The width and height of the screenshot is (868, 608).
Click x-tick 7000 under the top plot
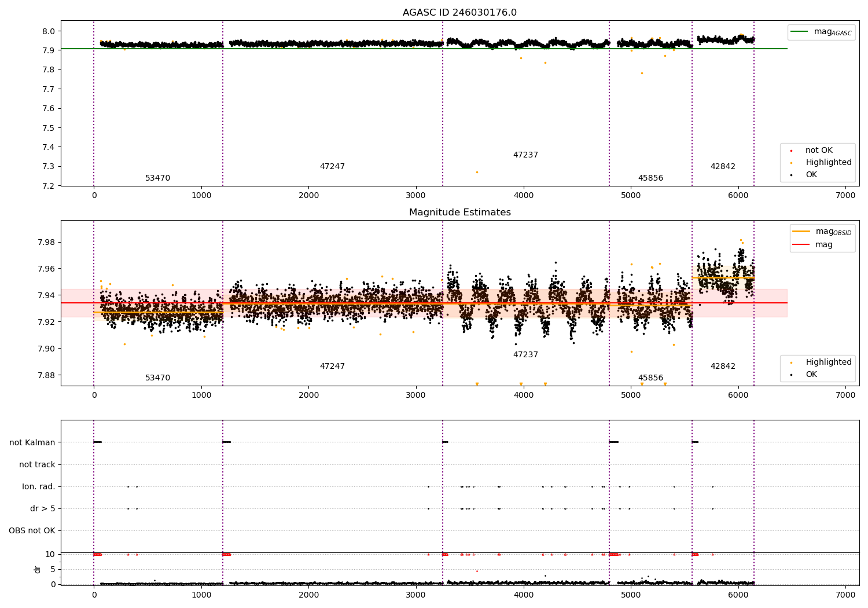pos(845,196)
